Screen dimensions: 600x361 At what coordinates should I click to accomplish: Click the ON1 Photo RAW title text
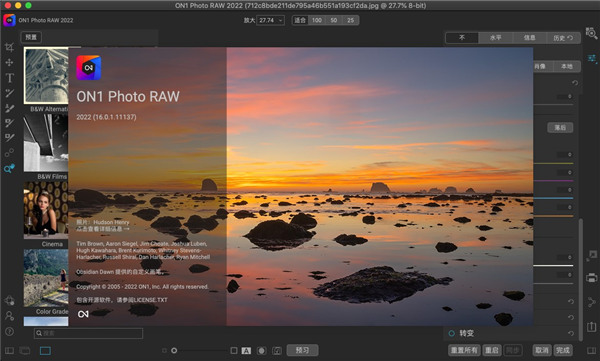pos(128,96)
